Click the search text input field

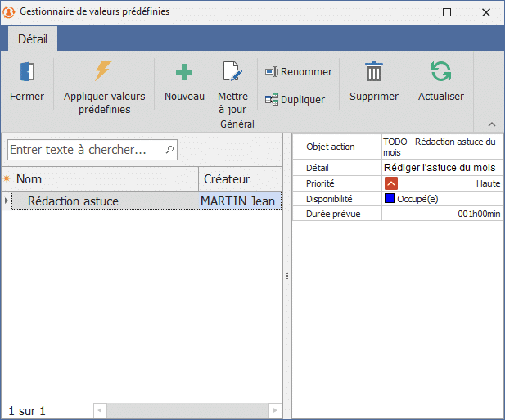click(86, 150)
